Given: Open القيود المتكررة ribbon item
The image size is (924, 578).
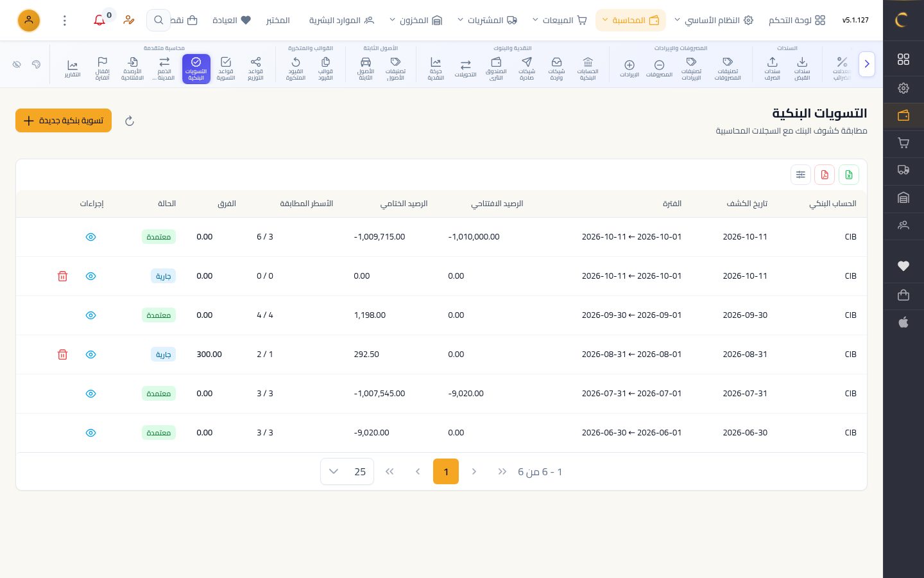Looking at the screenshot, I should [x=295, y=69].
